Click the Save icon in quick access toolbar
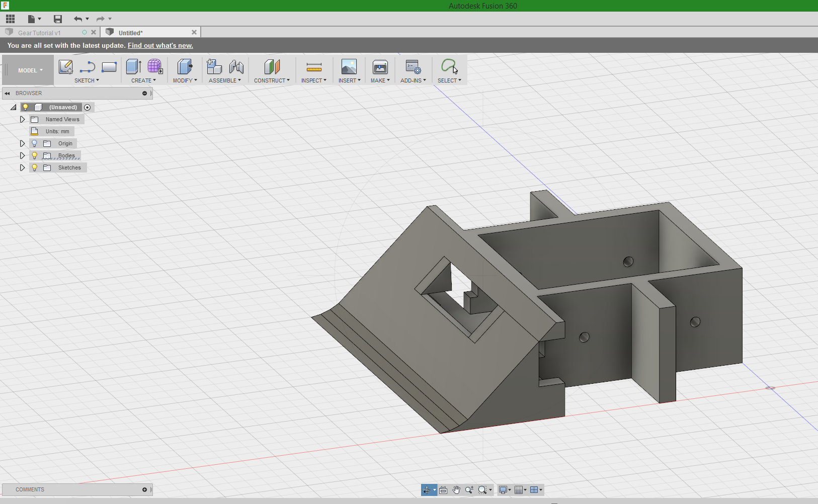The height and width of the screenshot is (504, 818). pyautogui.click(x=58, y=19)
